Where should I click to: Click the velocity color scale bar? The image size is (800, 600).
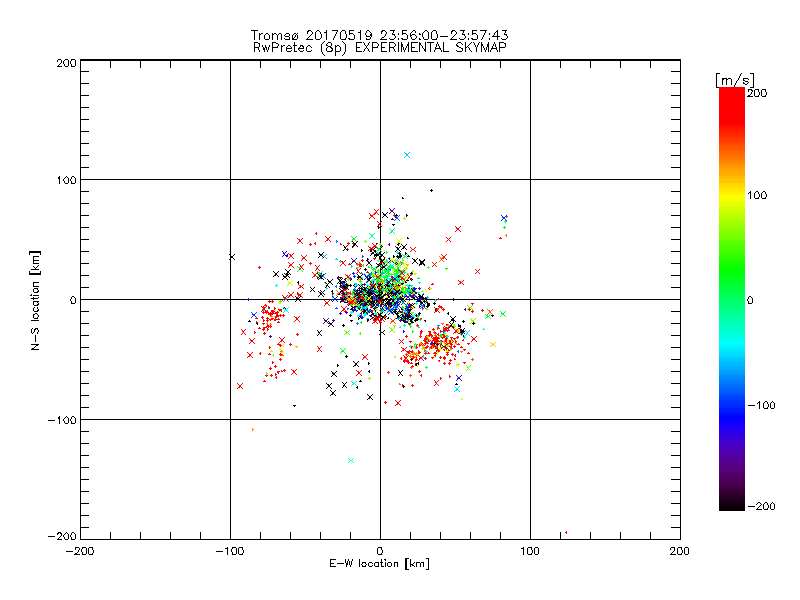click(x=732, y=299)
